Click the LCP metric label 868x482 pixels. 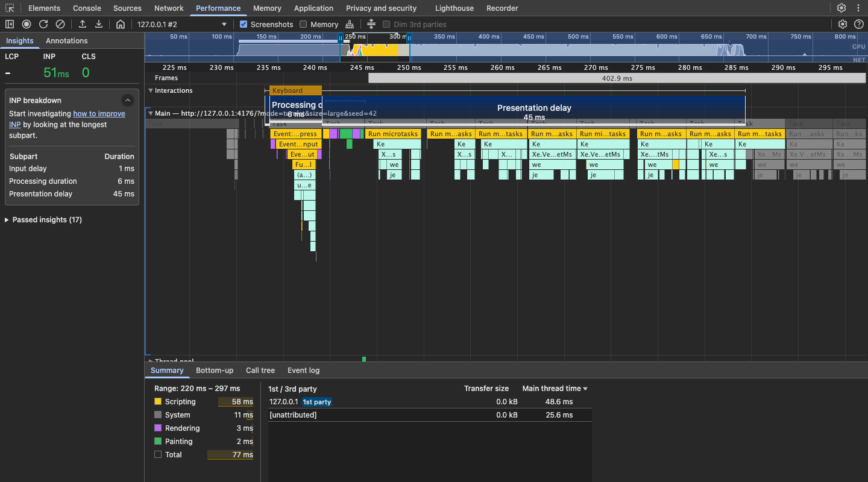point(12,57)
